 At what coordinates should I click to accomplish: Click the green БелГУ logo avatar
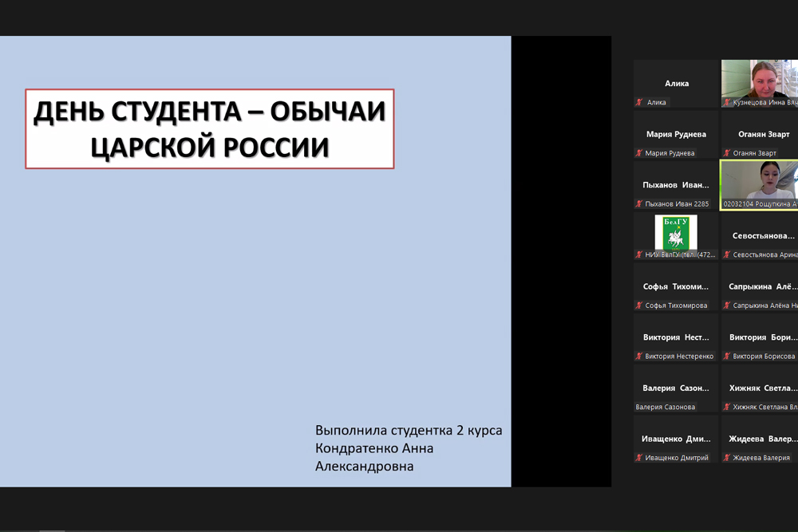(x=676, y=232)
